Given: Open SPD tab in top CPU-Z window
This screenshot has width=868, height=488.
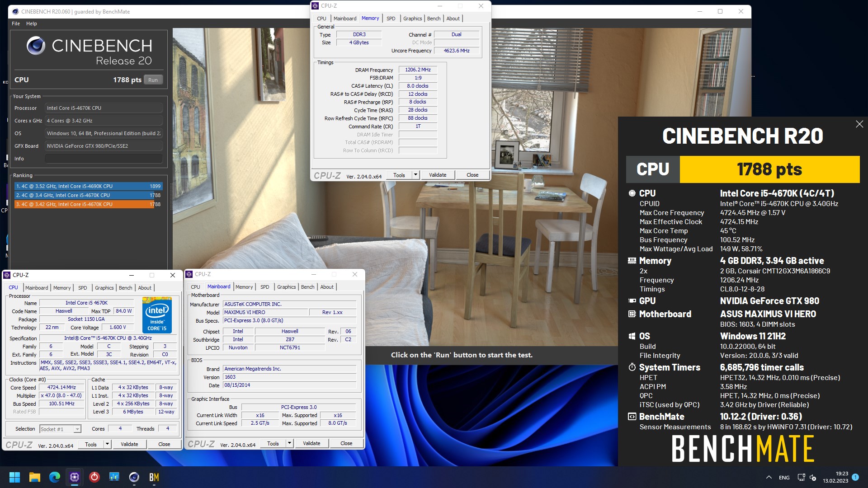Looking at the screenshot, I should tap(391, 19).
